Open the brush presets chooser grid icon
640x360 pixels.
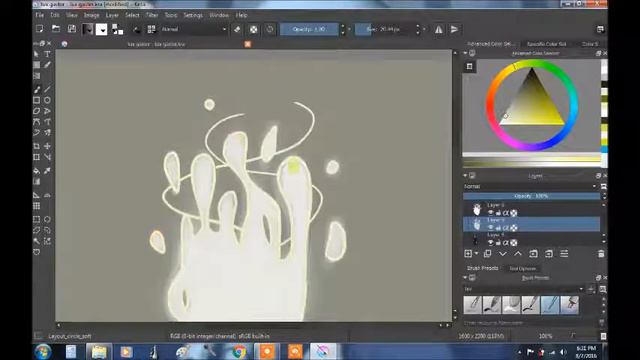(x=151, y=29)
